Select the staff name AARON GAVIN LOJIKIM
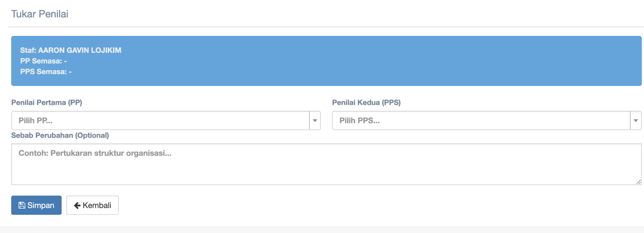This screenshot has height=233, width=644. [79, 50]
